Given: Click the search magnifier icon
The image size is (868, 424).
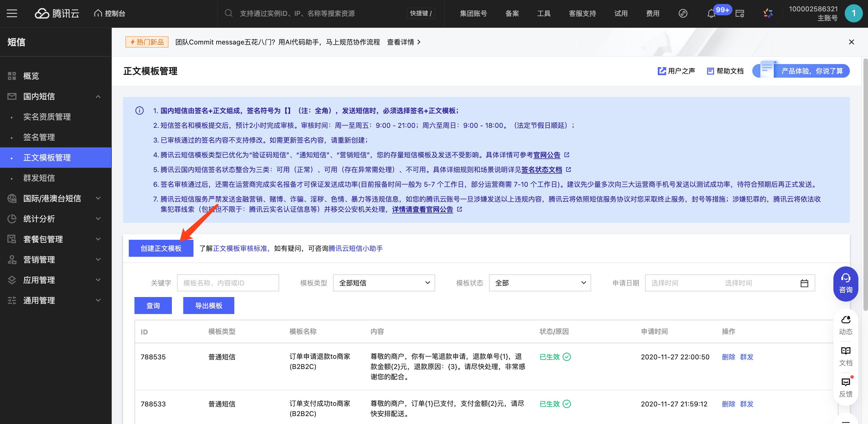Looking at the screenshot, I should (228, 14).
